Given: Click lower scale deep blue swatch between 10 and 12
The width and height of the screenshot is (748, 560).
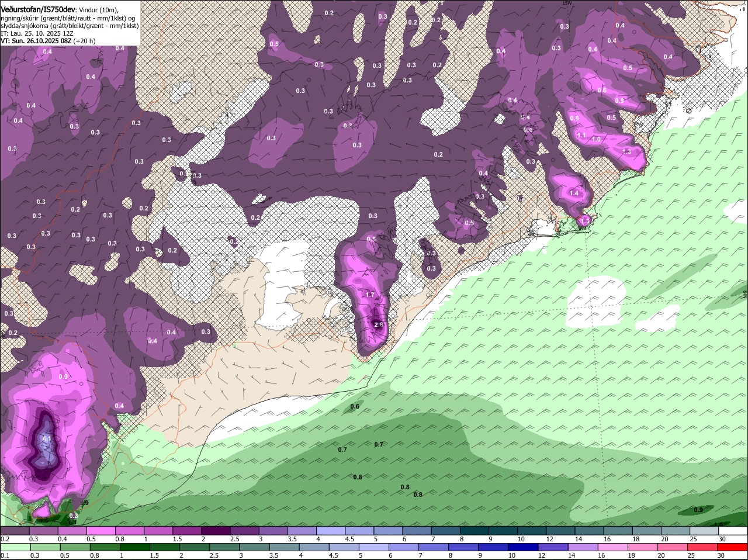Looking at the screenshot, I should tap(523, 547).
